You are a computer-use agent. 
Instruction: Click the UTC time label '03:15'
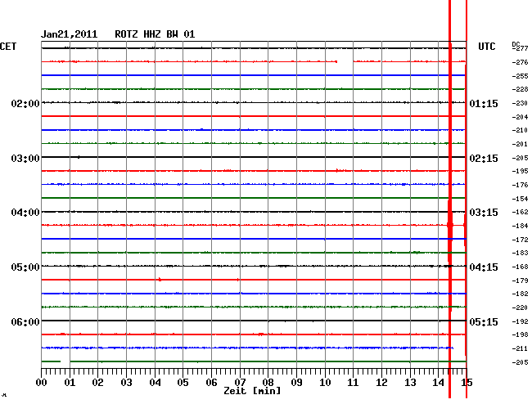[x=484, y=213]
